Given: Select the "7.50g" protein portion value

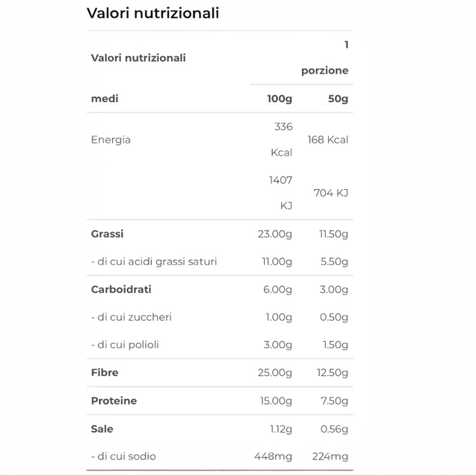Looking at the screenshot, I should pos(333,401).
